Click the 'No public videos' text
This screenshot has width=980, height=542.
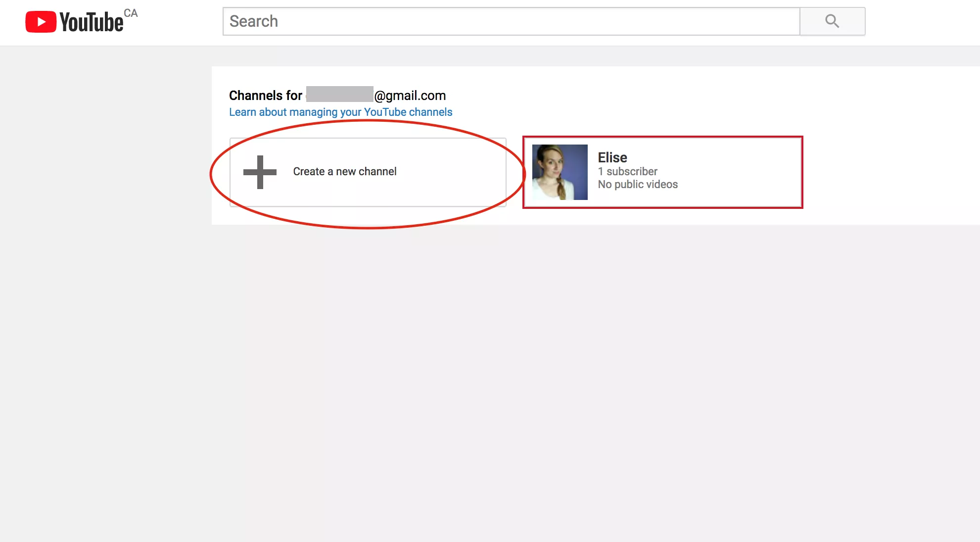(x=638, y=184)
